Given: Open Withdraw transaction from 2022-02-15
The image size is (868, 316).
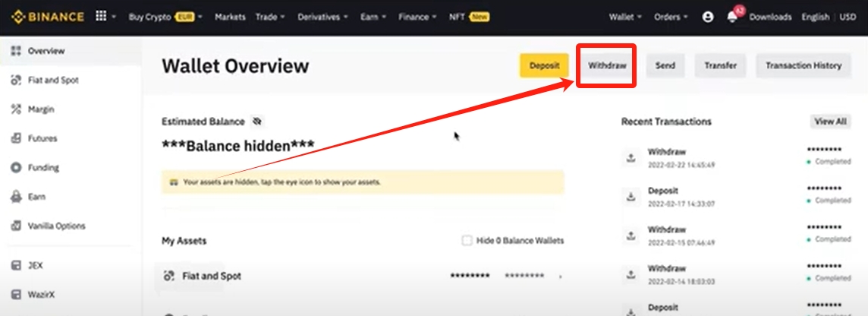Looking at the screenshot, I should (736, 235).
